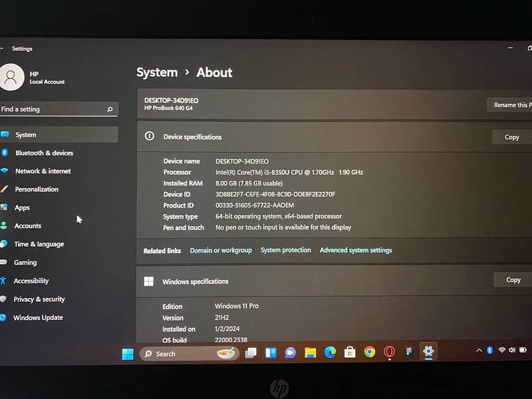
Task: Select Personalization in the settings sidebar
Action: pyautogui.click(x=37, y=190)
